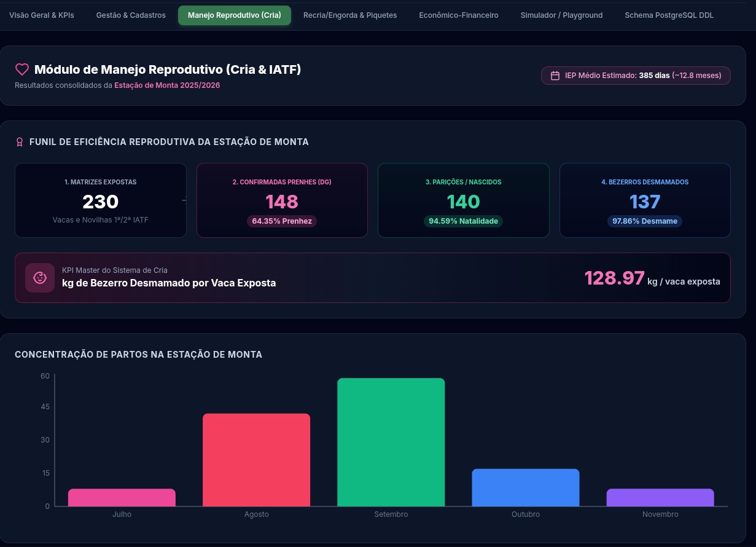Click the Setembro axis label
This screenshot has width=756, height=547.
(x=391, y=514)
